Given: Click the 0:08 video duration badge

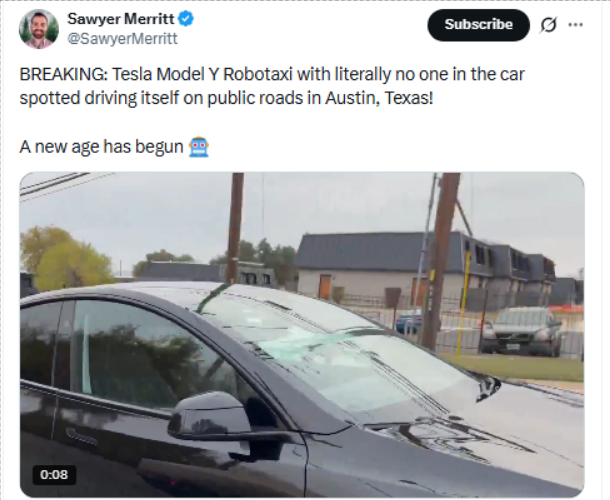Looking at the screenshot, I should point(54,475).
